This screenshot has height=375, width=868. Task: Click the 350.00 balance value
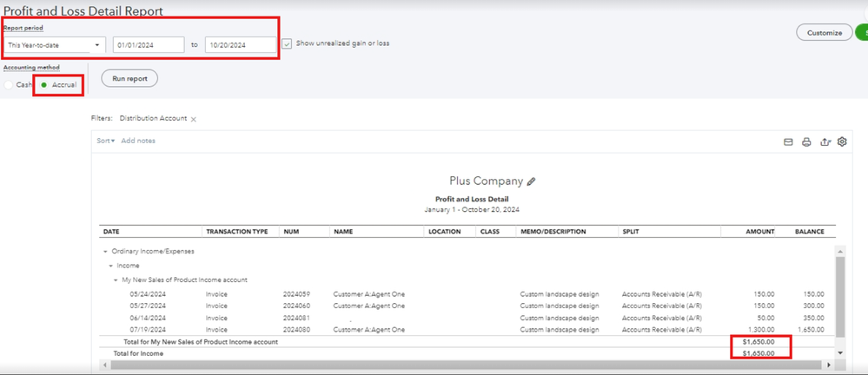pos(814,318)
